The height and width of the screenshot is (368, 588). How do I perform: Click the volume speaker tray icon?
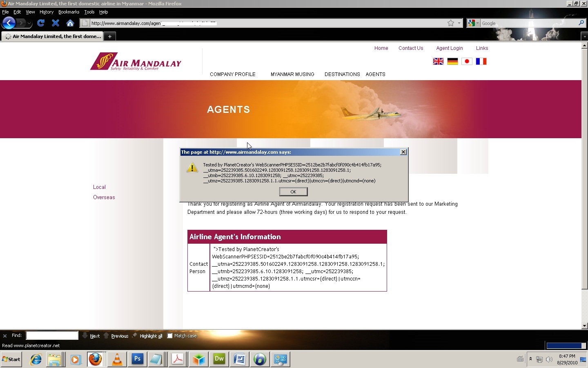(549, 359)
